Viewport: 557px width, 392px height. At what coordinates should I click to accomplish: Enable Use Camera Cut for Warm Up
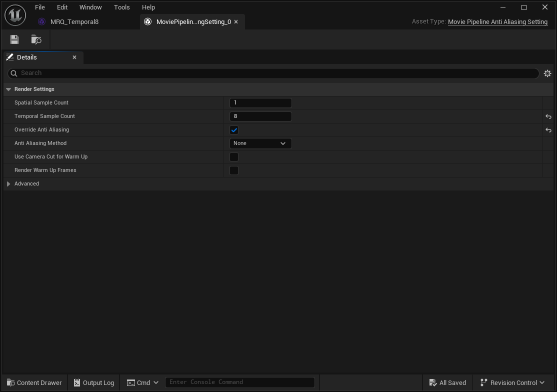[x=233, y=157]
